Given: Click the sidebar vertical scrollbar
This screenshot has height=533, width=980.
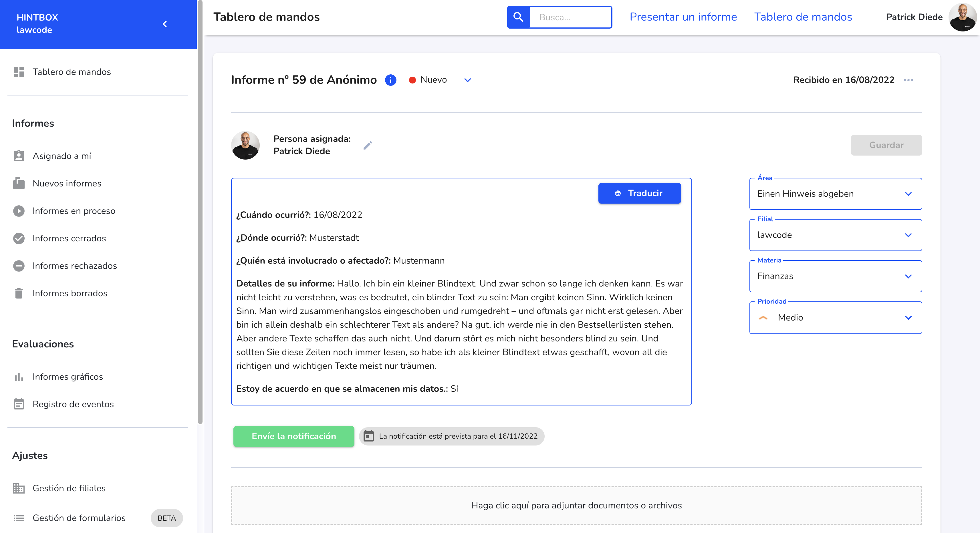Looking at the screenshot, I should (x=200, y=212).
